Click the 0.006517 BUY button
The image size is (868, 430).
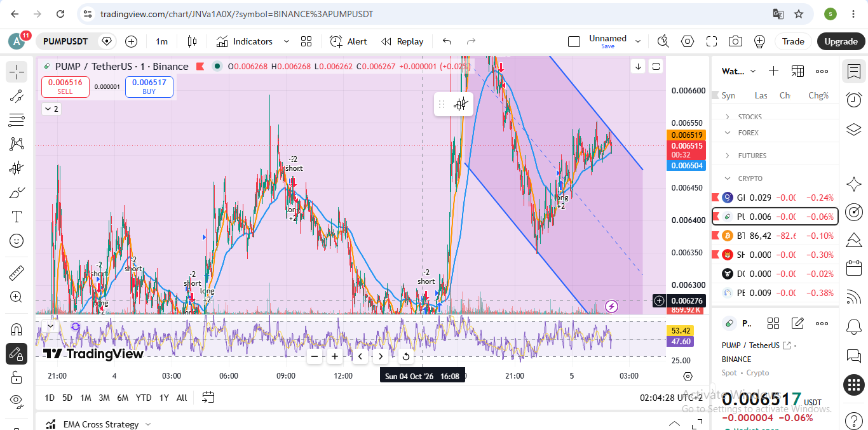point(149,87)
